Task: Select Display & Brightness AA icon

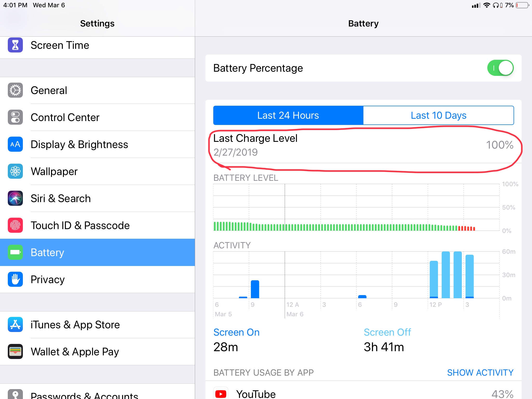Action: [15, 144]
